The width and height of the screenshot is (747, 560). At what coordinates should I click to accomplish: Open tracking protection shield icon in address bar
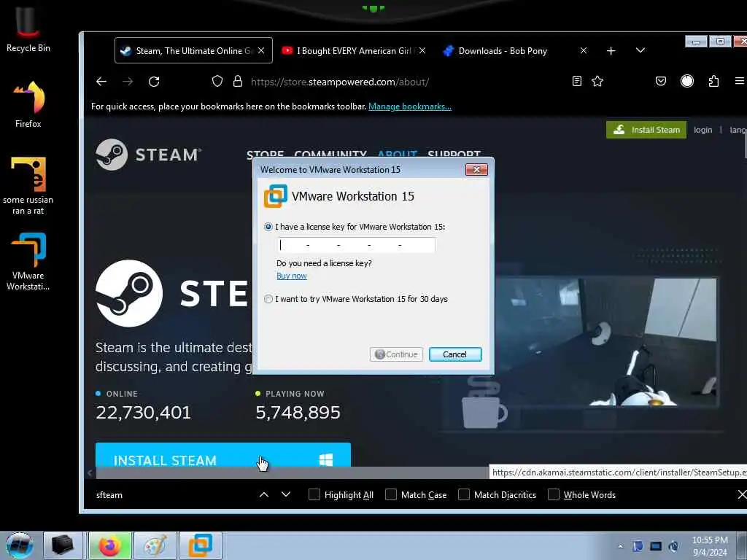(x=217, y=82)
